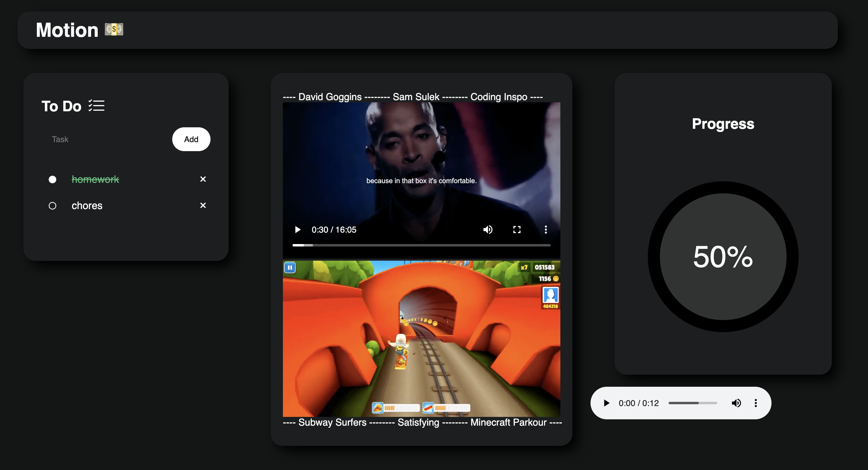868x470 pixels.
Task: Delete the homework task
Action: [x=203, y=179]
